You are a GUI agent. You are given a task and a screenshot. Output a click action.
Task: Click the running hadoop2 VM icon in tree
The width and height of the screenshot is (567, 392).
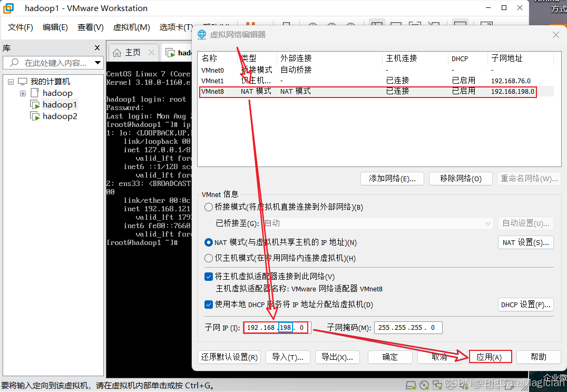tap(35, 116)
